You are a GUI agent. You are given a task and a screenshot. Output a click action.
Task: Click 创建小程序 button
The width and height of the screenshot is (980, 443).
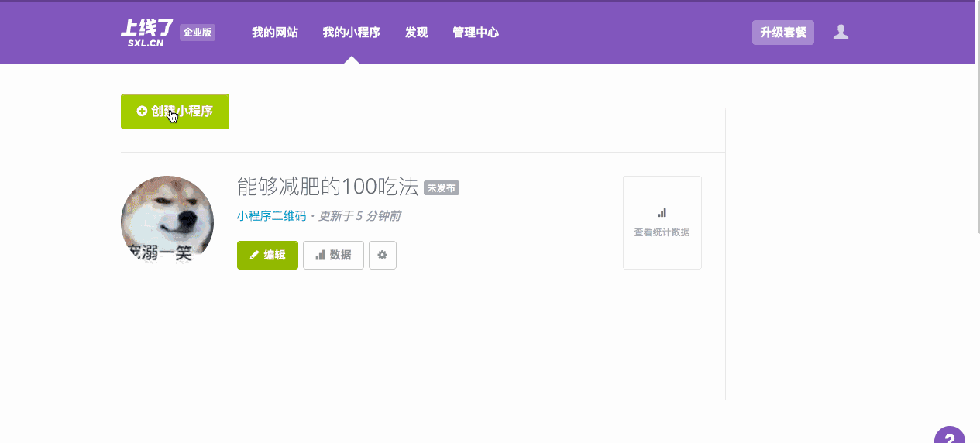click(175, 112)
